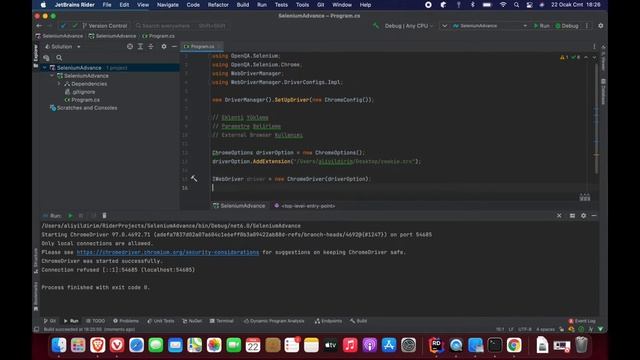Click the LF line separator in status bar

coord(511,329)
